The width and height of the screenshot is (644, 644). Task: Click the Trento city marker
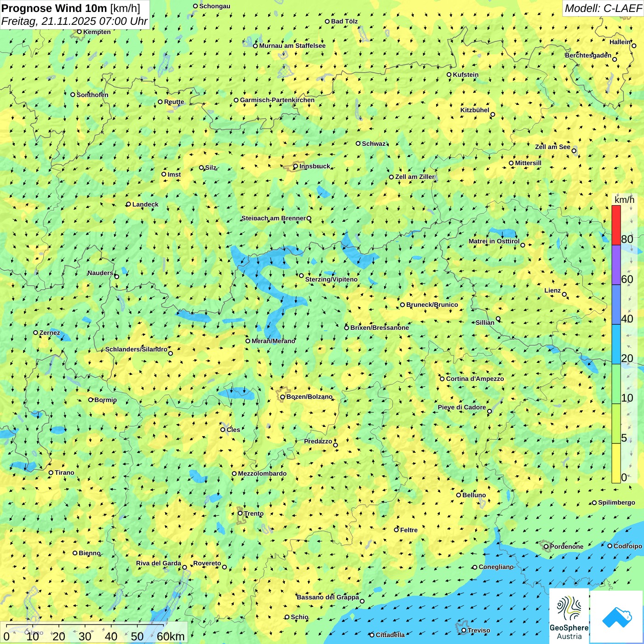point(240,513)
